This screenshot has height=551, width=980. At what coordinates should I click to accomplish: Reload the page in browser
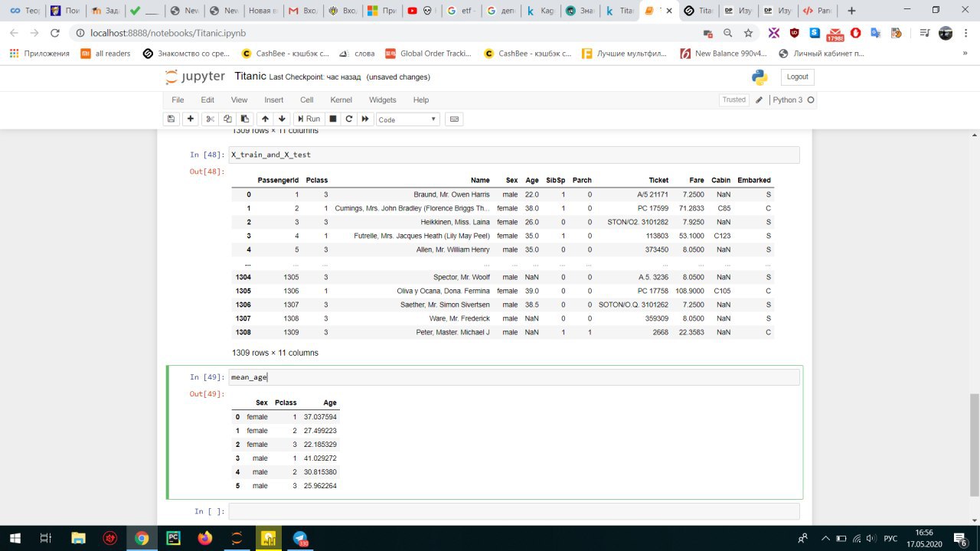[54, 33]
